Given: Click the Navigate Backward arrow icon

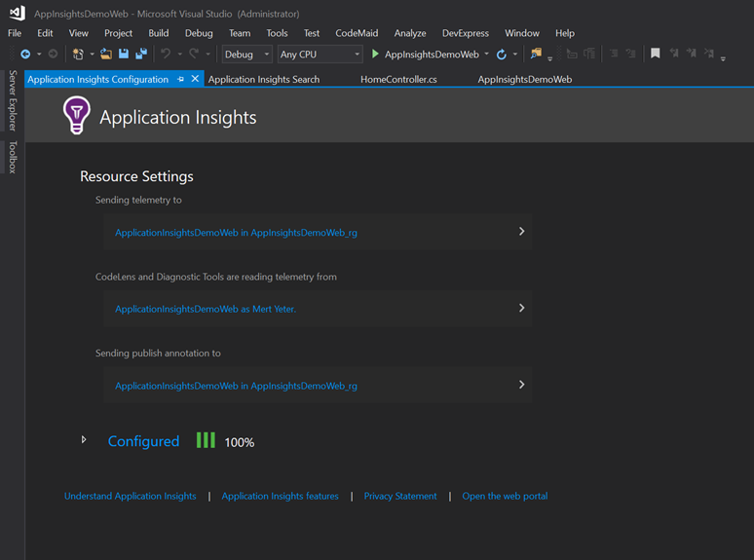Looking at the screenshot, I should (25, 55).
